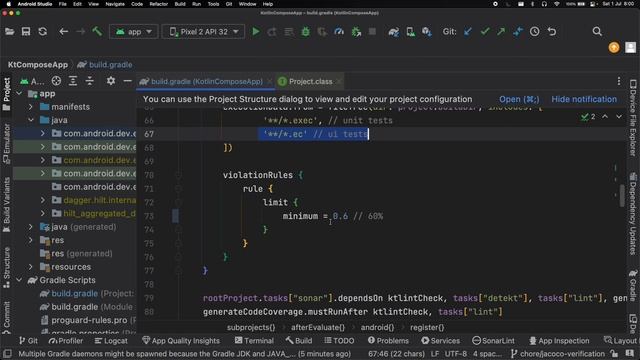Viewport: 640px width, 360px height.
Task: Collapse all in Project panel
Action: coord(89,81)
